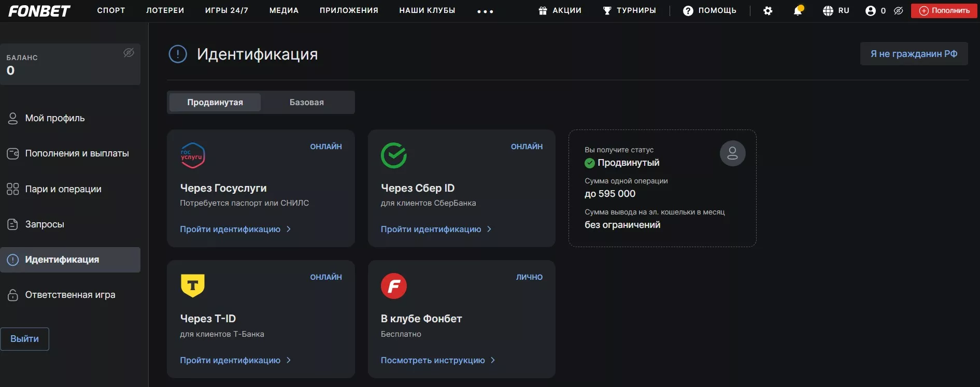The height and width of the screenshot is (387, 980).
Task: Open settings via the gear icon
Action: pyautogui.click(x=768, y=11)
